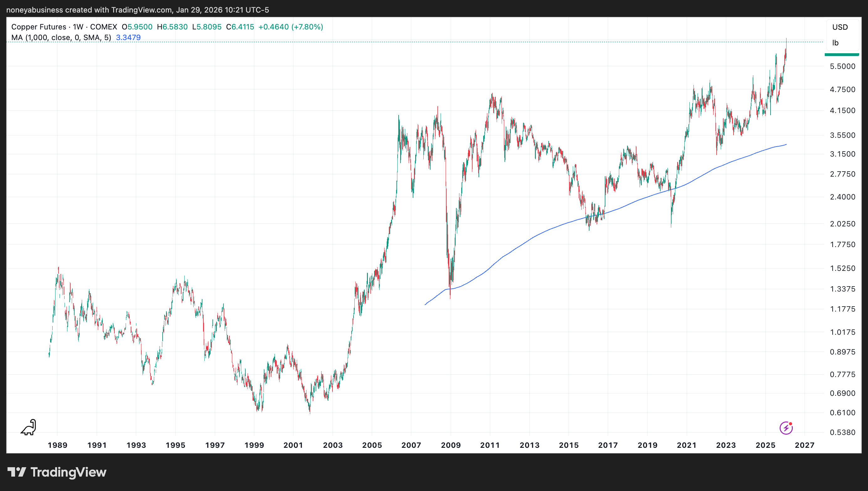868x491 pixels.
Task: Click the 2025 label on time axis
Action: [765, 445]
